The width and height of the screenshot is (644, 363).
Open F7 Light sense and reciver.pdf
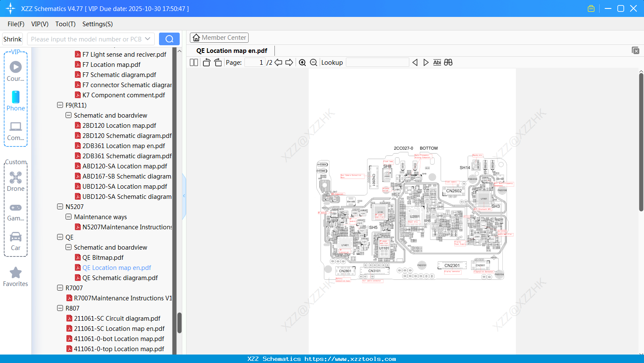pos(121,54)
